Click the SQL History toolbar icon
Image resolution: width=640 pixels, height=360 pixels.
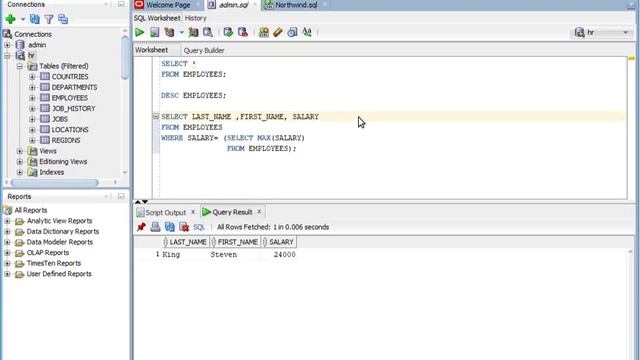[292, 32]
